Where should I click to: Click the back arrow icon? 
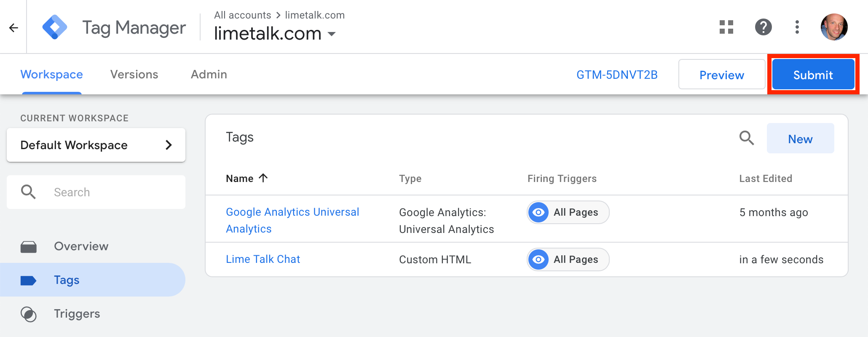(13, 28)
